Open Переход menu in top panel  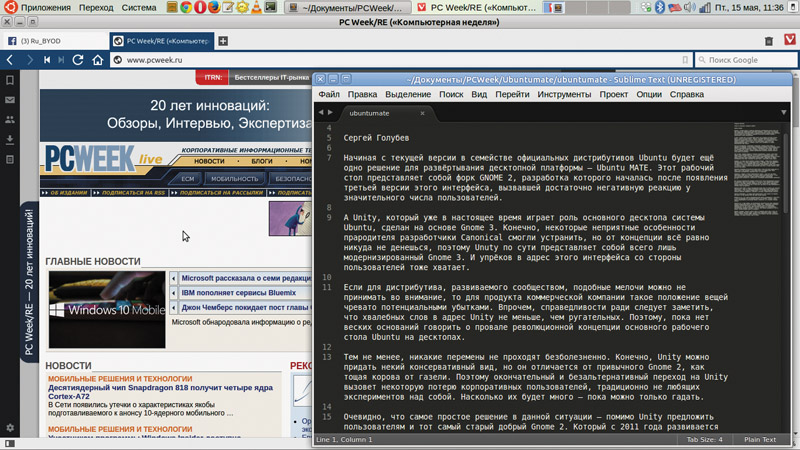pyautogui.click(x=96, y=7)
